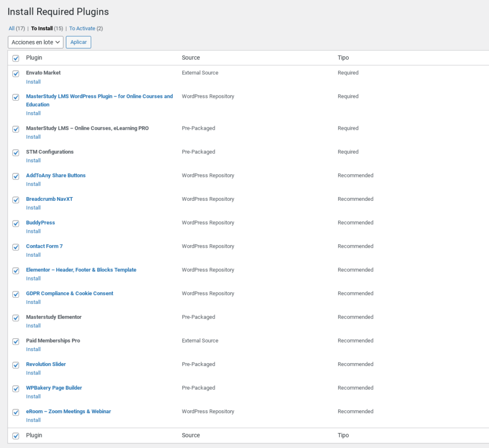This screenshot has width=489, height=448.
Task: Uncheck GDPR Compliance & Cookie Consent checkbox
Action: point(16,294)
